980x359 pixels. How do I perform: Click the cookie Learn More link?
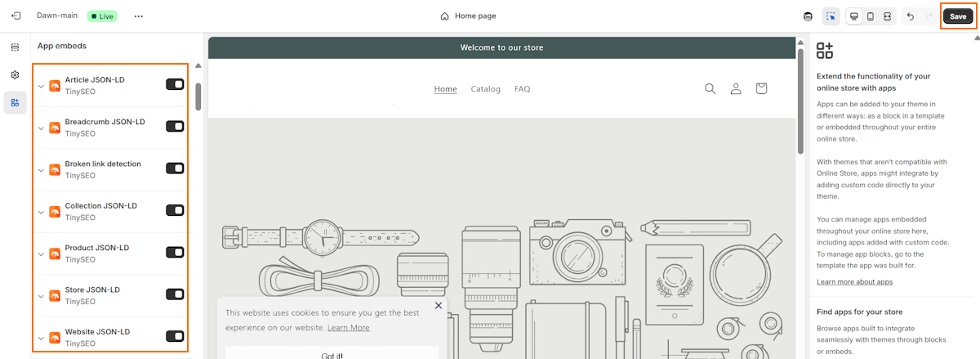point(349,327)
